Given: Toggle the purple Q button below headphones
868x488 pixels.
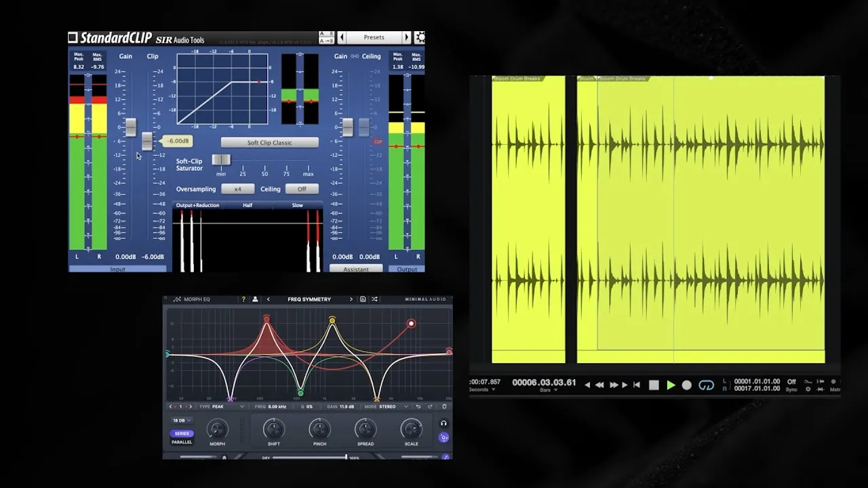Looking at the screenshot, I should (443, 437).
